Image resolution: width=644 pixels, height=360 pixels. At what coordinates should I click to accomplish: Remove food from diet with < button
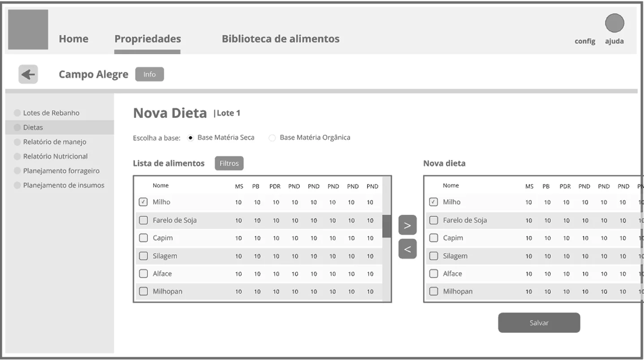(x=407, y=249)
